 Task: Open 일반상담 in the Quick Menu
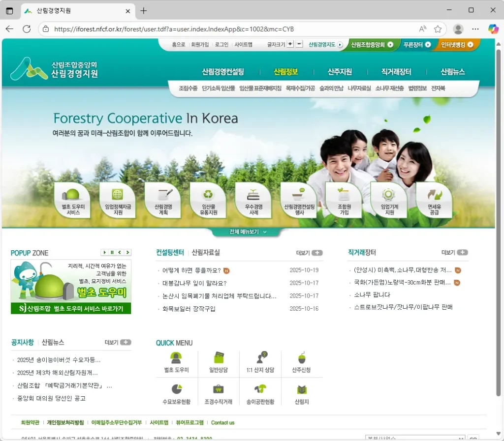click(219, 361)
